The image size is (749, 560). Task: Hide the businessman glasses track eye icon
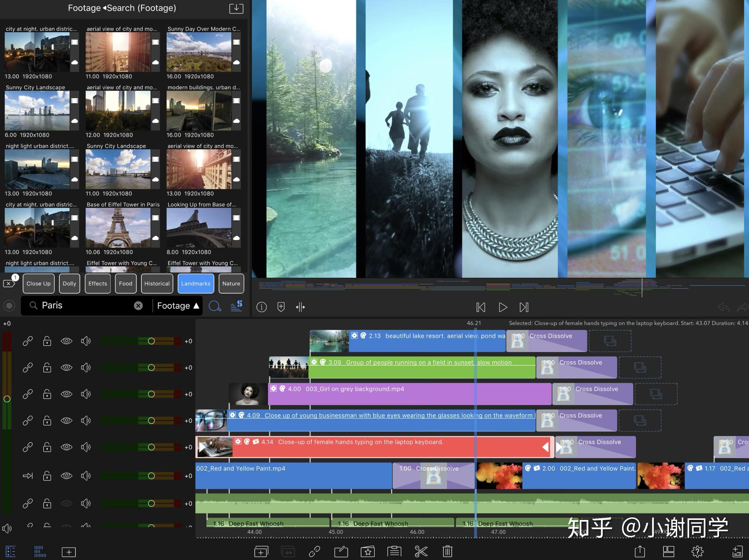click(x=66, y=420)
